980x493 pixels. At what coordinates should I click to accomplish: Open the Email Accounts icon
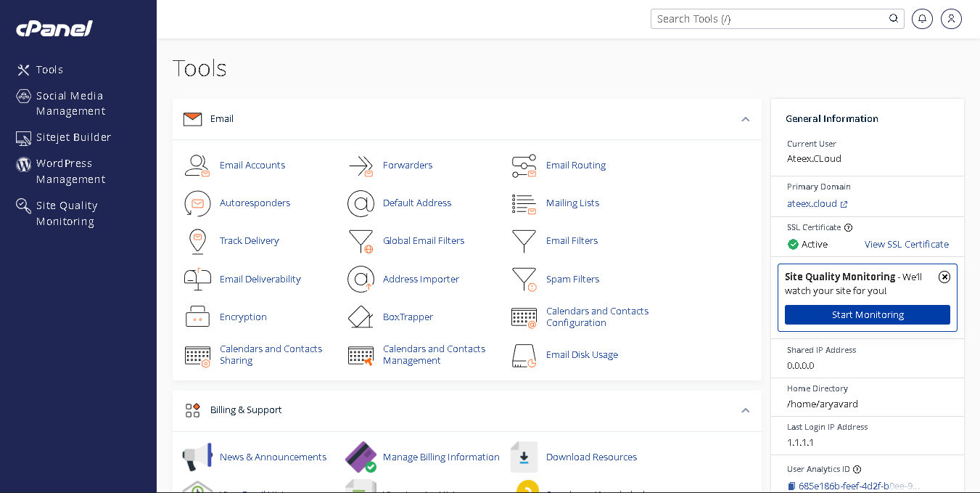[x=197, y=166]
